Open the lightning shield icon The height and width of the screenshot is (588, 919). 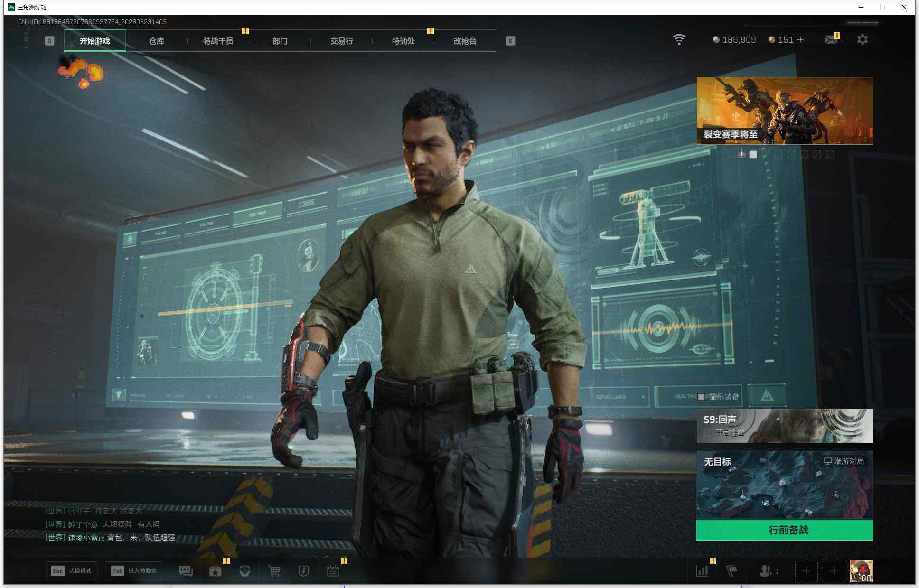(303, 571)
